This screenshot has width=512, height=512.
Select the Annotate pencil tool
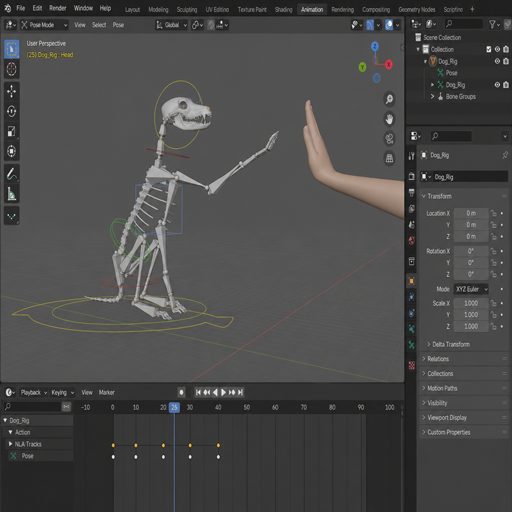[11, 174]
